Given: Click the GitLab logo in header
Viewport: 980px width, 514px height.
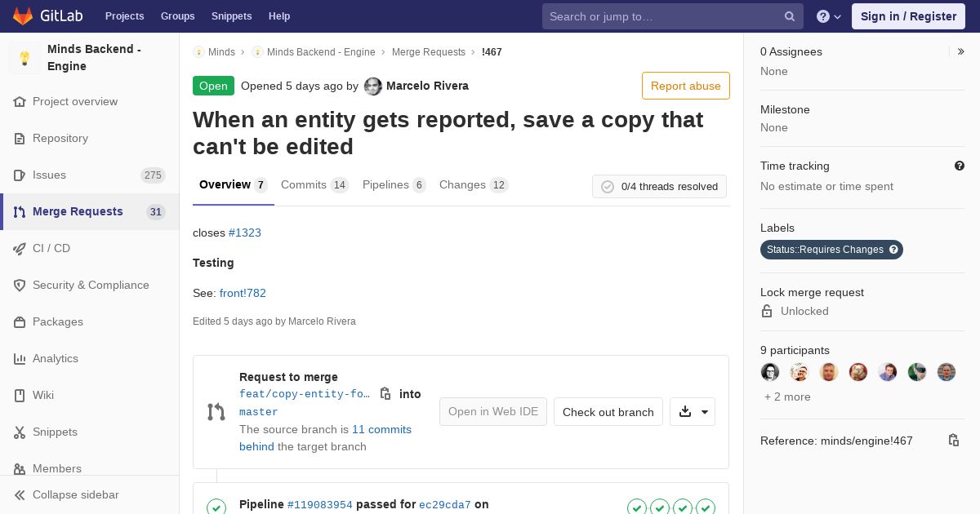Looking at the screenshot, I should [47, 16].
